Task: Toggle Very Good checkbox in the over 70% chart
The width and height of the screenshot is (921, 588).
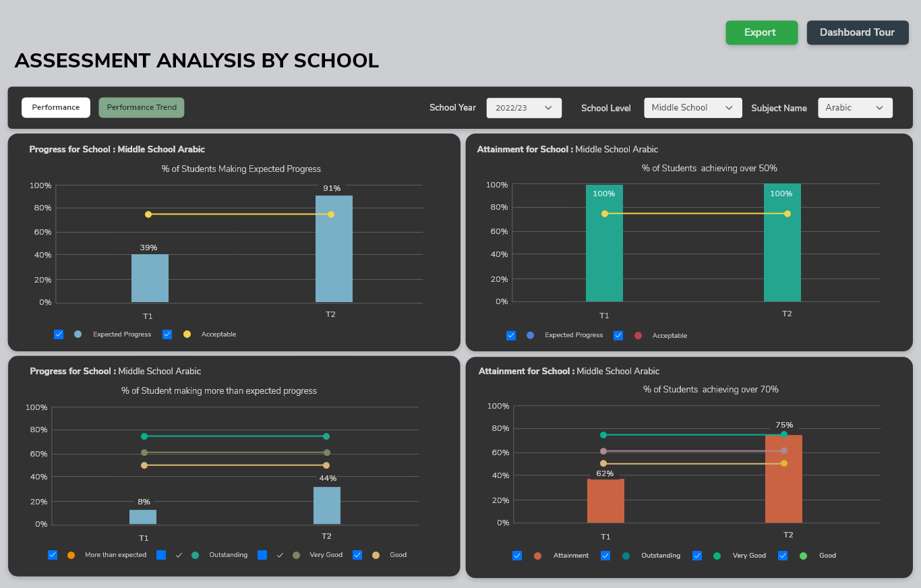Action: 697,556
